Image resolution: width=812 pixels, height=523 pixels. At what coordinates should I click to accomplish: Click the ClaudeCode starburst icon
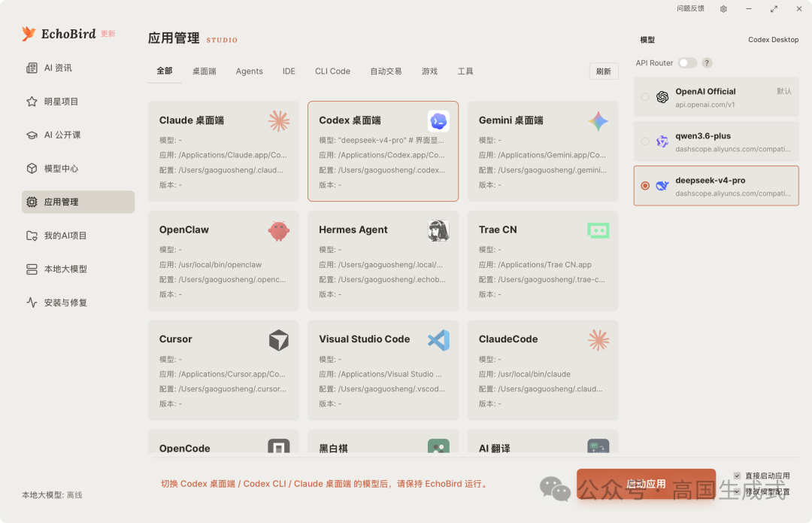598,341
